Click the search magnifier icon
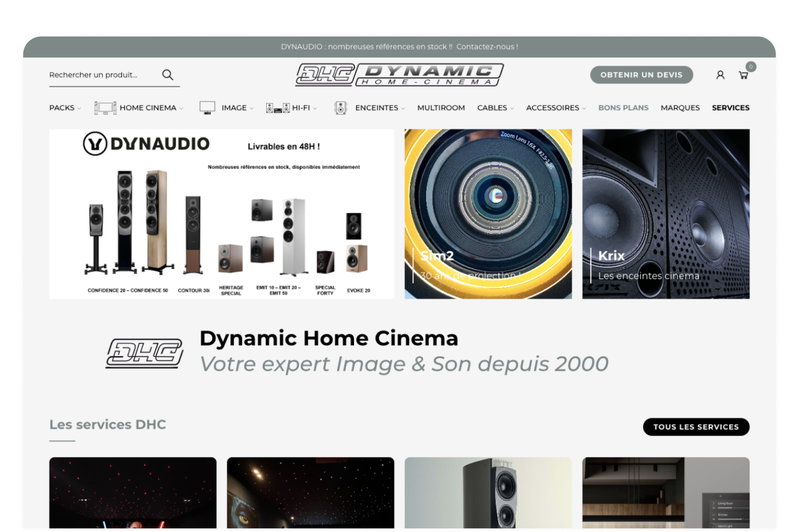This screenshot has height=532, width=799. [168, 75]
